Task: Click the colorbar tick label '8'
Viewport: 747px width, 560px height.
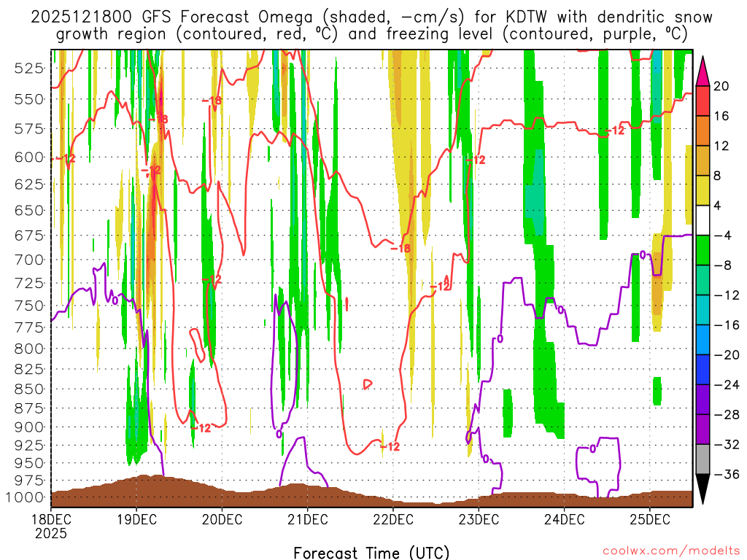Action: pos(717,176)
